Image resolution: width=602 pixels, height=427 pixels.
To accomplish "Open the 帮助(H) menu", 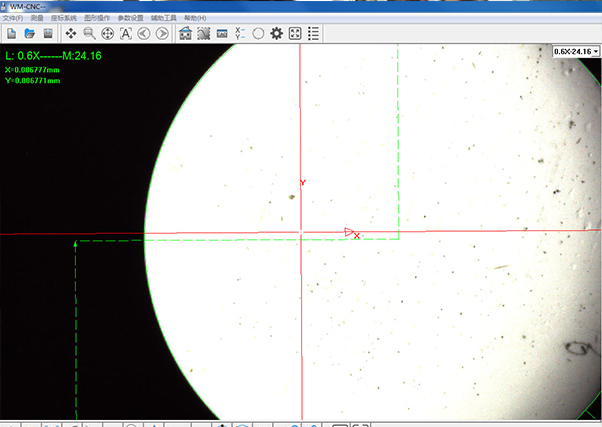I will [x=195, y=18].
